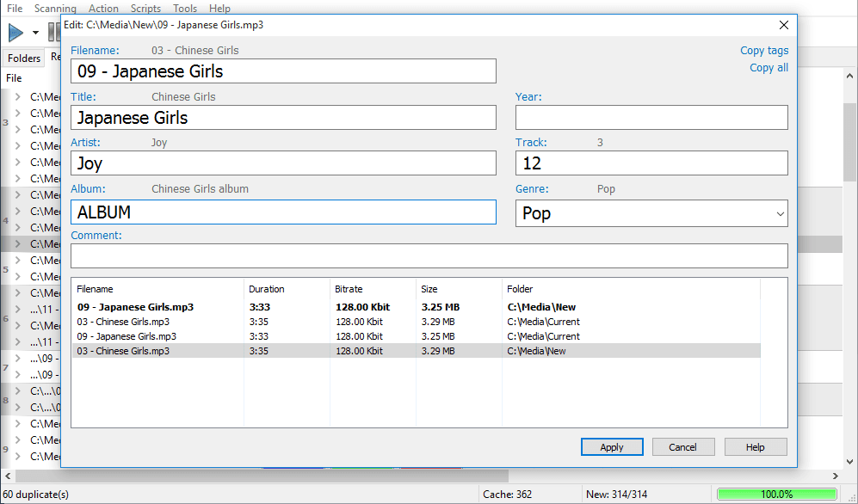Screen dimensions: 858x504
Task: Click the empty Comment field
Action: [429, 255]
